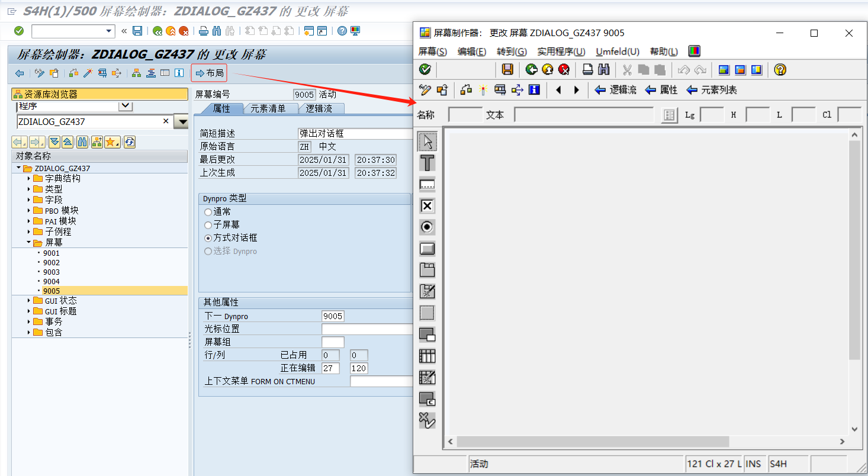Select the Pushbutton element tool
Screen dimensions: 868x476
tap(427, 248)
